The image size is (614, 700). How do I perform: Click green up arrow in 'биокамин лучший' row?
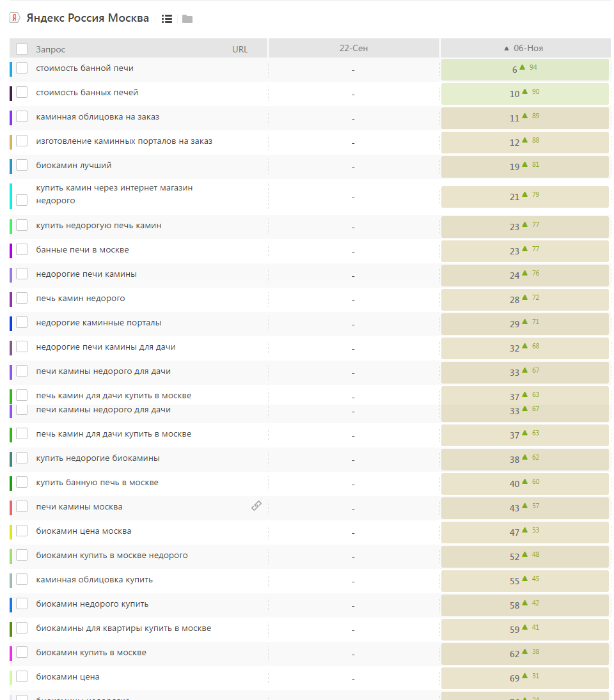(525, 164)
